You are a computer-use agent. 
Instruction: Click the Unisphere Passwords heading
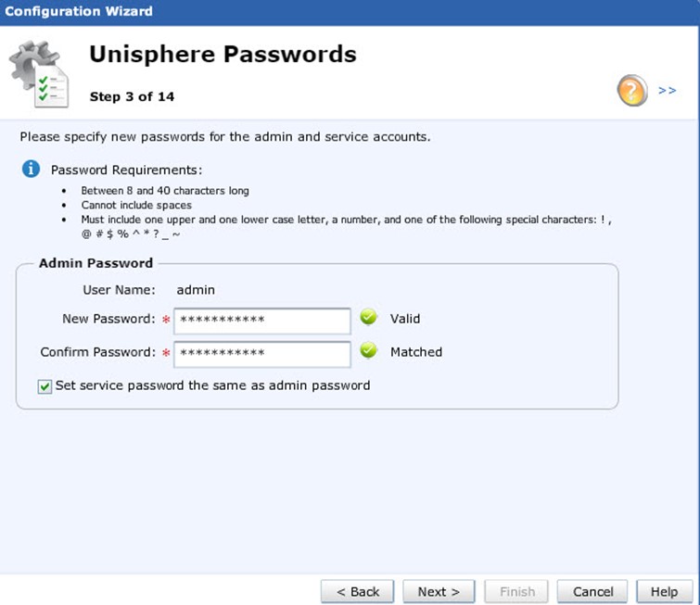coord(223,55)
